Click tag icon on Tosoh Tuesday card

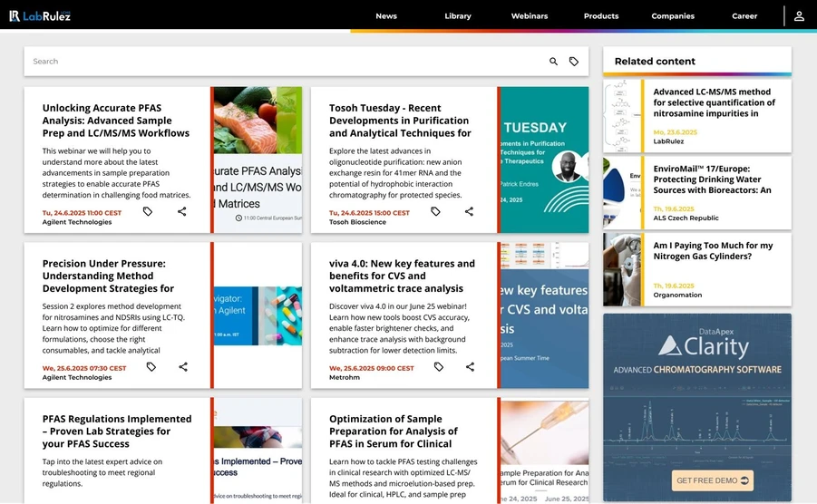pos(435,211)
